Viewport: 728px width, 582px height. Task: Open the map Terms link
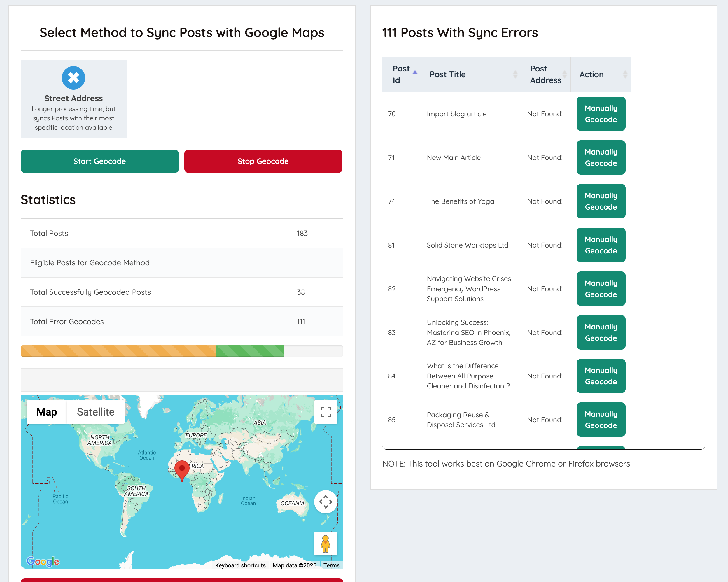[331, 565]
